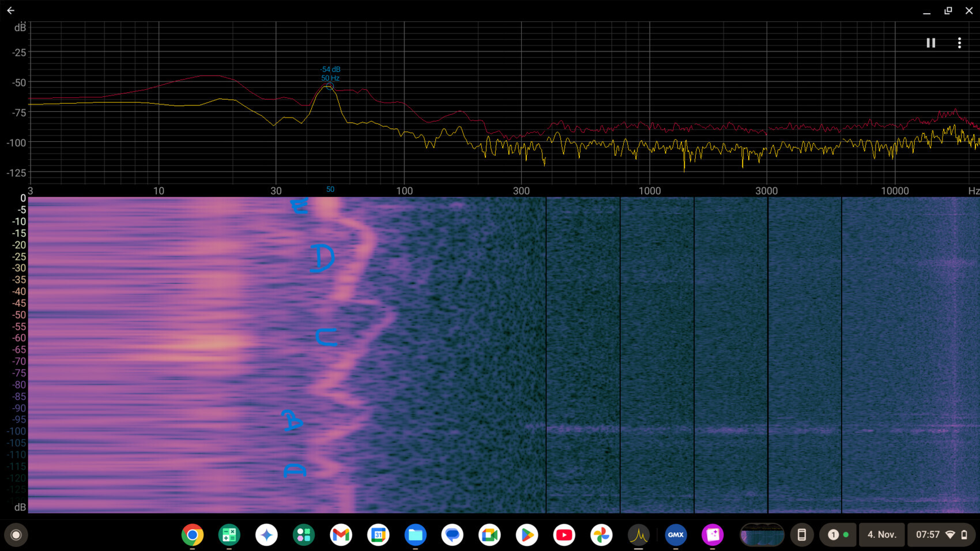Open the Google Play Store
Image resolution: width=980 pixels, height=551 pixels.
tap(526, 535)
